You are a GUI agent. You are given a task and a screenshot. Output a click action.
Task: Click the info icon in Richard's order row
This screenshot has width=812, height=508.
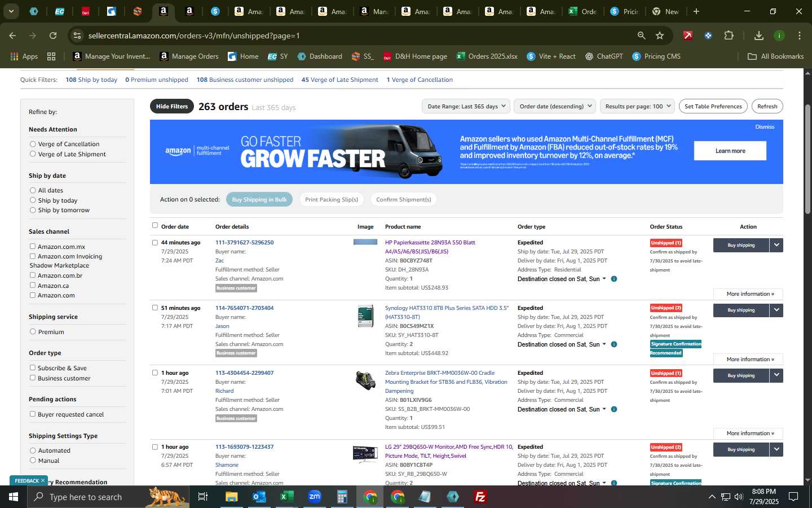tap(614, 409)
